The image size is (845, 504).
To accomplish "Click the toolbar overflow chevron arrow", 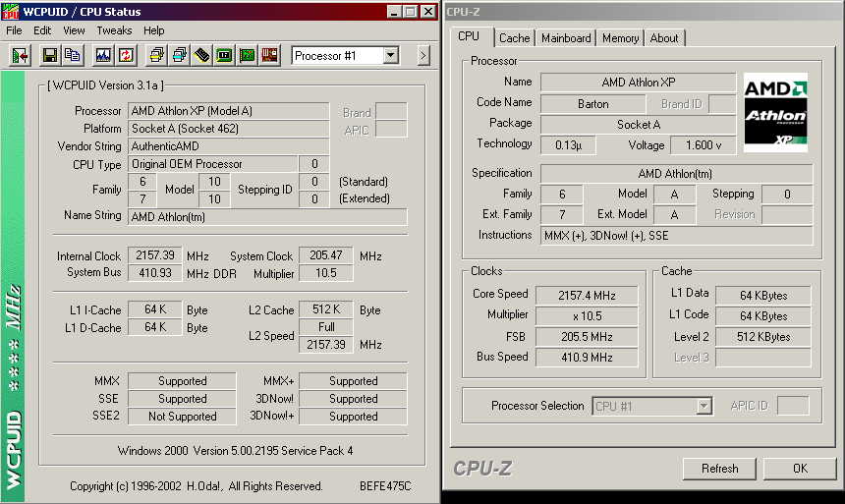I will (x=423, y=56).
